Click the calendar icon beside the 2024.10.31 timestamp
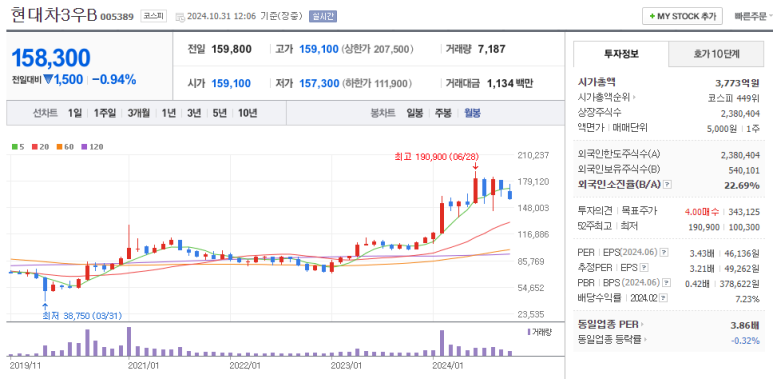 point(179,17)
